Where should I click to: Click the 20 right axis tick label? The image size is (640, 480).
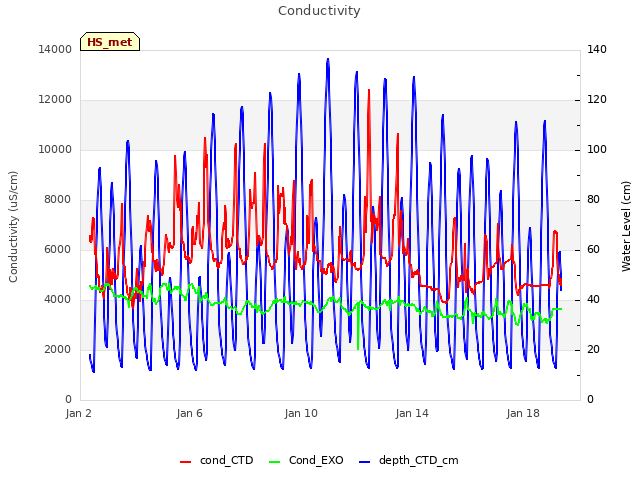click(593, 349)
